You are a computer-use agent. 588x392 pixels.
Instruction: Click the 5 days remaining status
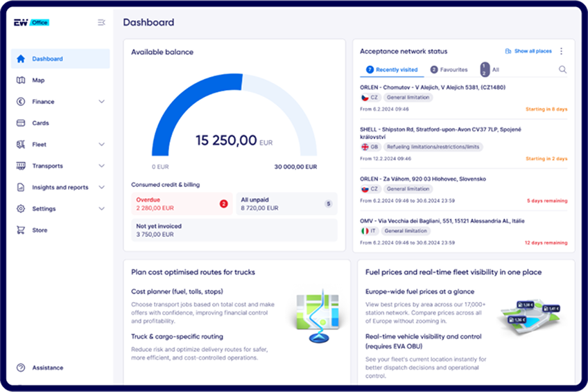[x=547, y=201]
